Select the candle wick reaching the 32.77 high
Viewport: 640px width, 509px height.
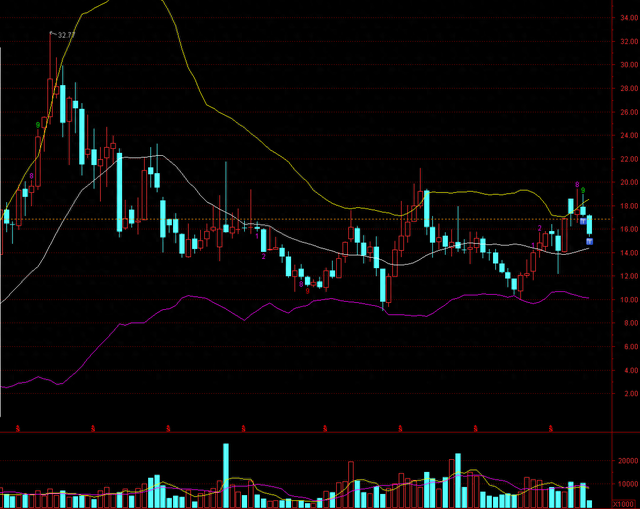coord(50,56)
